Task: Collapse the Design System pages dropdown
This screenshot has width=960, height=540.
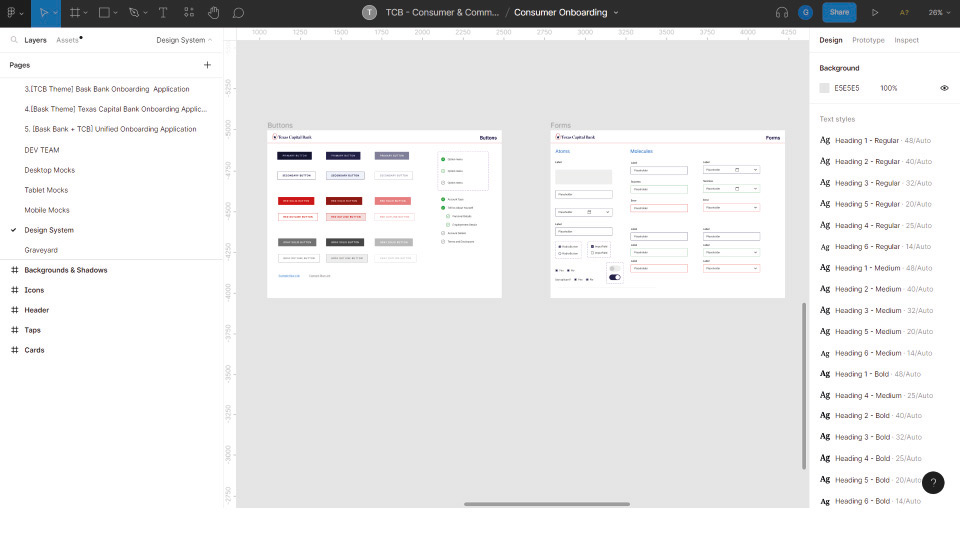Action: pos(184,40)
